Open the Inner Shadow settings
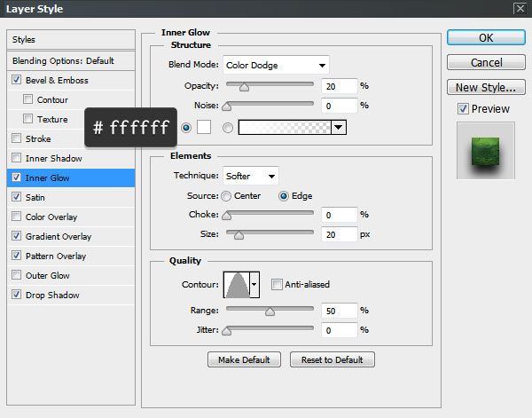The width and height of the screenshot is (532, 418). pos(53,158)
